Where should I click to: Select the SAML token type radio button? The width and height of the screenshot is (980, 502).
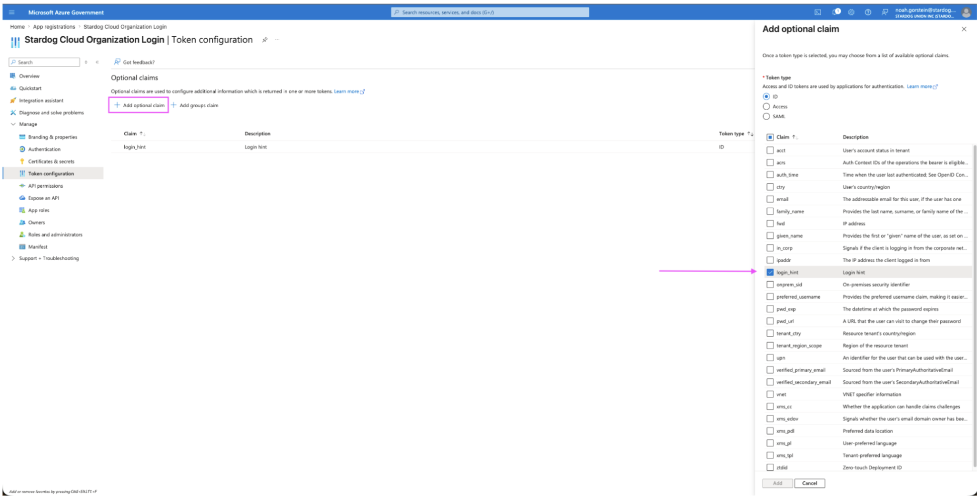tap(766, 116)
